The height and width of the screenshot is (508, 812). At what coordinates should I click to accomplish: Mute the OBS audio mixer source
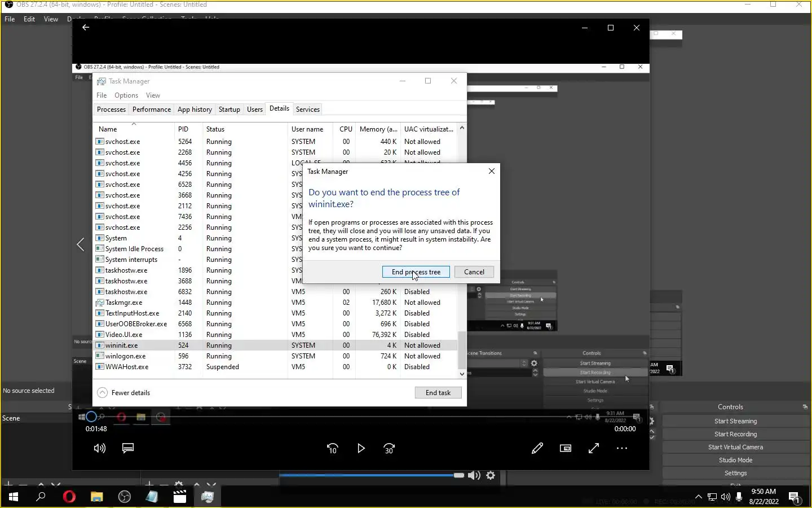pos(474,475)
